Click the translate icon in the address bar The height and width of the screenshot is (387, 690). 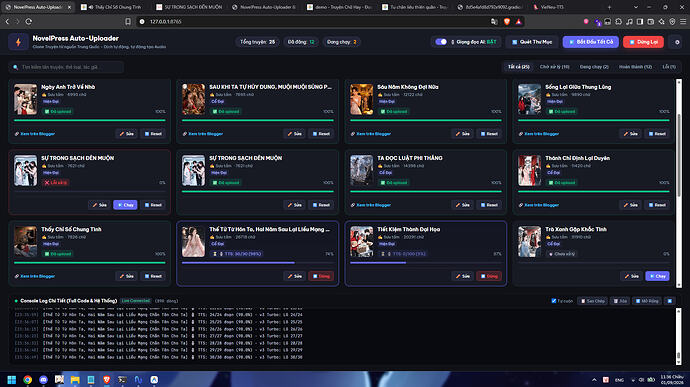(494, 22)
